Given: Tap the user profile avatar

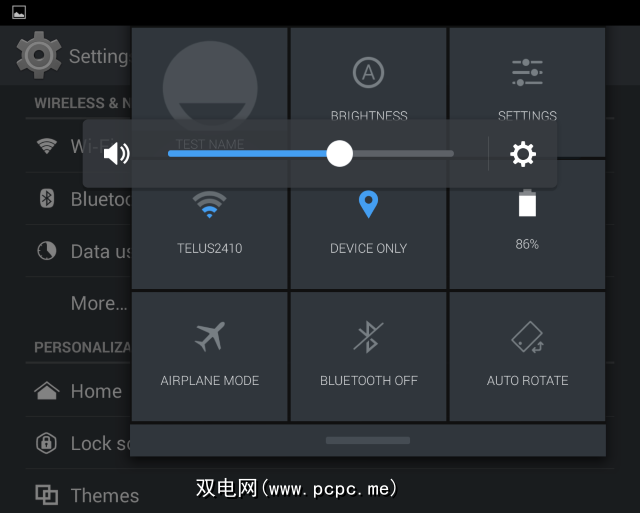Looking at the screenshot, I should click(x=210, y=87).
